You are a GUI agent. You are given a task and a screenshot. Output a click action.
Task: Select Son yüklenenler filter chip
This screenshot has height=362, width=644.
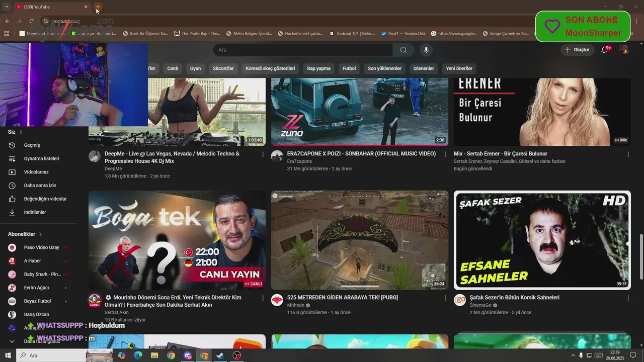[x=384, y=68]
